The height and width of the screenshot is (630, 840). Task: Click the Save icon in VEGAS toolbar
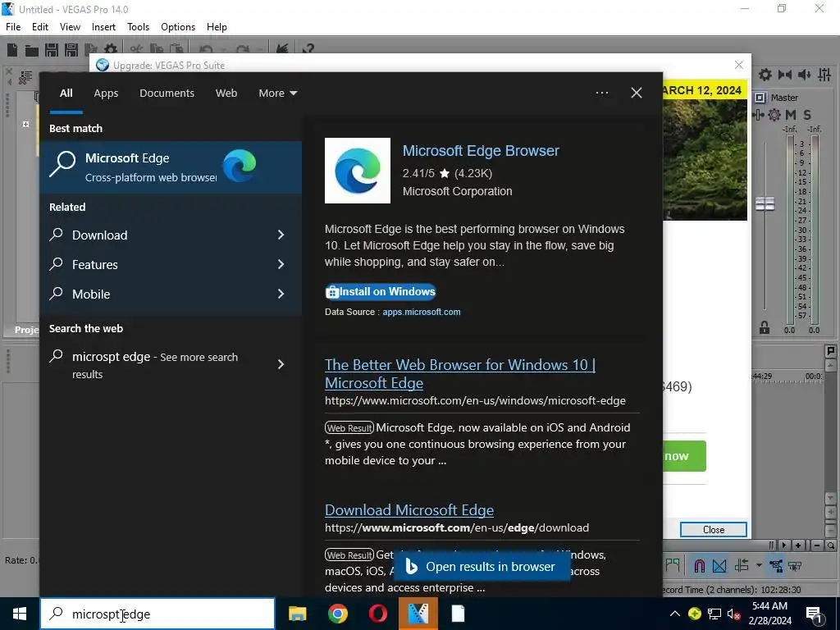coord(52,50)
